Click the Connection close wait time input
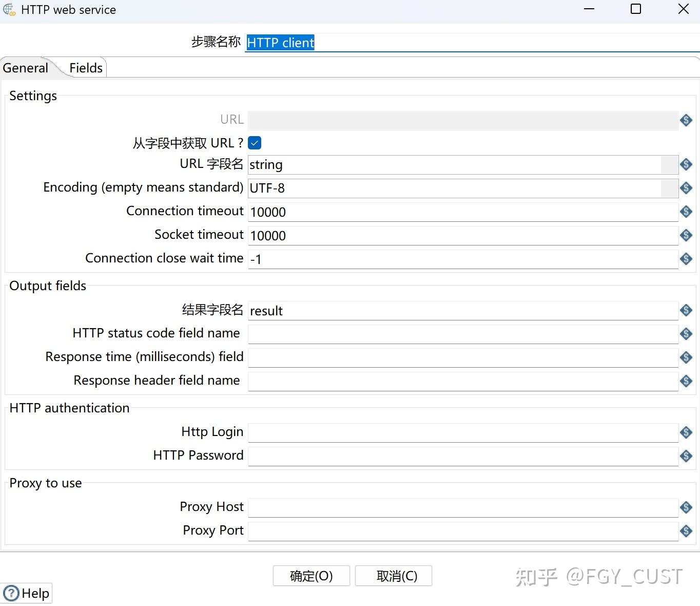This screenshot has height=606, width=700. coord(463,259)
